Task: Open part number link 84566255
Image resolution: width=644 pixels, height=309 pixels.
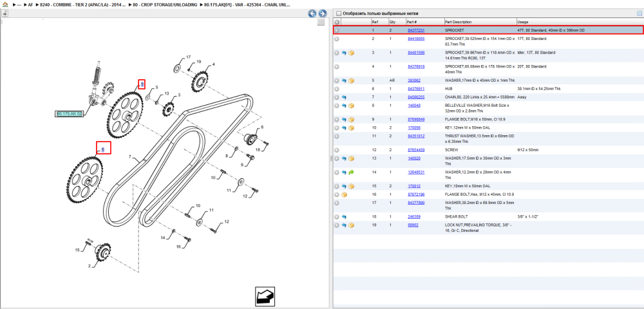Action: click(415, 97)
